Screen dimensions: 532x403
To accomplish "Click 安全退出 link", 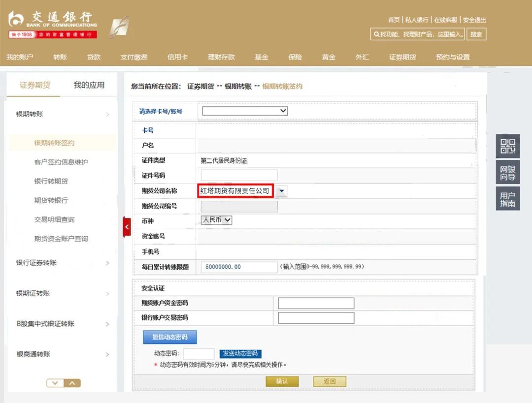I will (474, 20).
